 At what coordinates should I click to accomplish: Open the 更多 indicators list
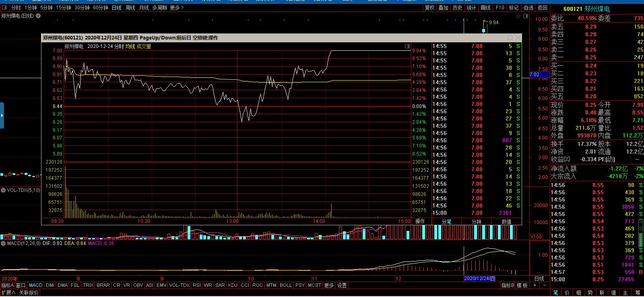click(x=329, y=285)
